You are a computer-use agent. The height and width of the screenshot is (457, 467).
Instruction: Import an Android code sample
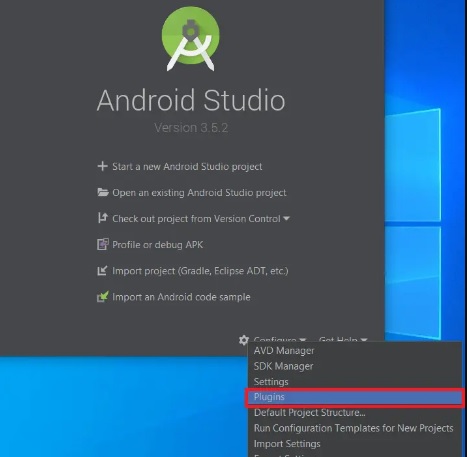click(181, 297)
